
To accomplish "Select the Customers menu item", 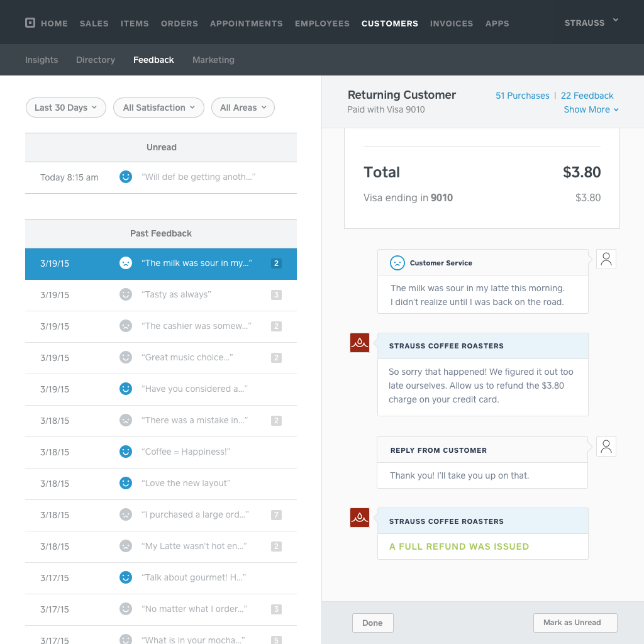I will tap(390, 23).
